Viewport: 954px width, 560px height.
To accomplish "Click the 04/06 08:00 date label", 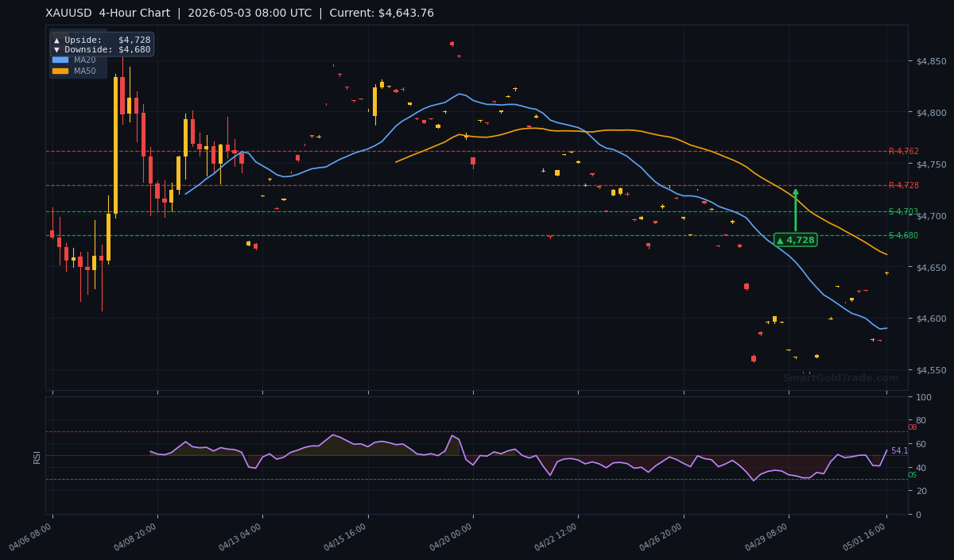I will point(31,537).
